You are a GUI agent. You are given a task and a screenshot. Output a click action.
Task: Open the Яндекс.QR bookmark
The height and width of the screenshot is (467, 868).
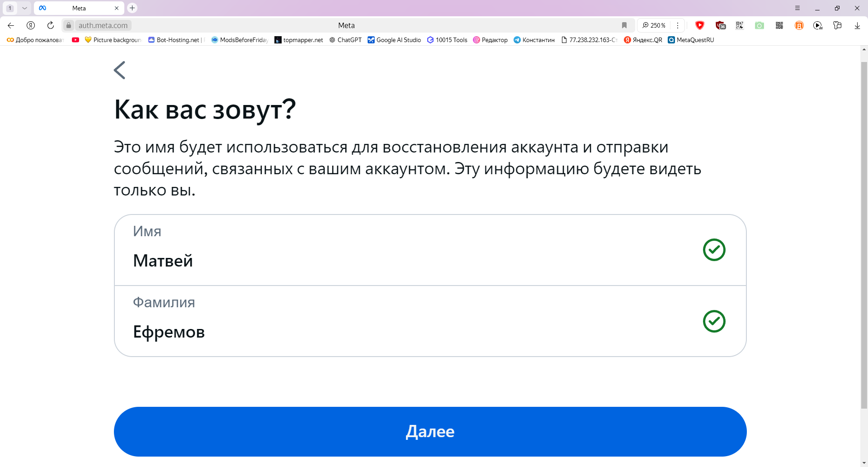(643, 40)
